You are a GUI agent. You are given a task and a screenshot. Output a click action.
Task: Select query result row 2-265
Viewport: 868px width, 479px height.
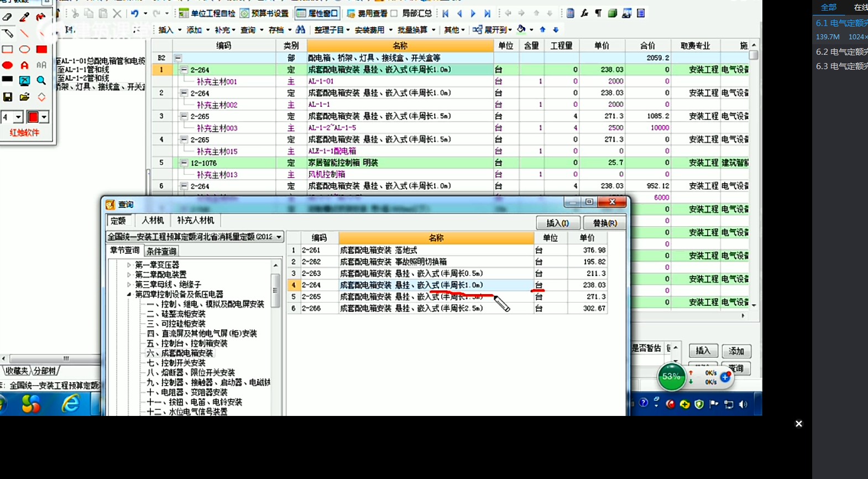pos(447,296)
